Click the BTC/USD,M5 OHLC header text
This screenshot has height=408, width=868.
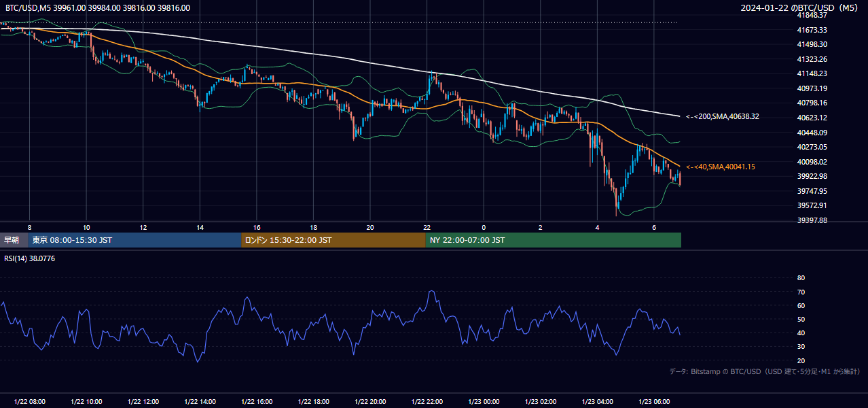(98, 8)
